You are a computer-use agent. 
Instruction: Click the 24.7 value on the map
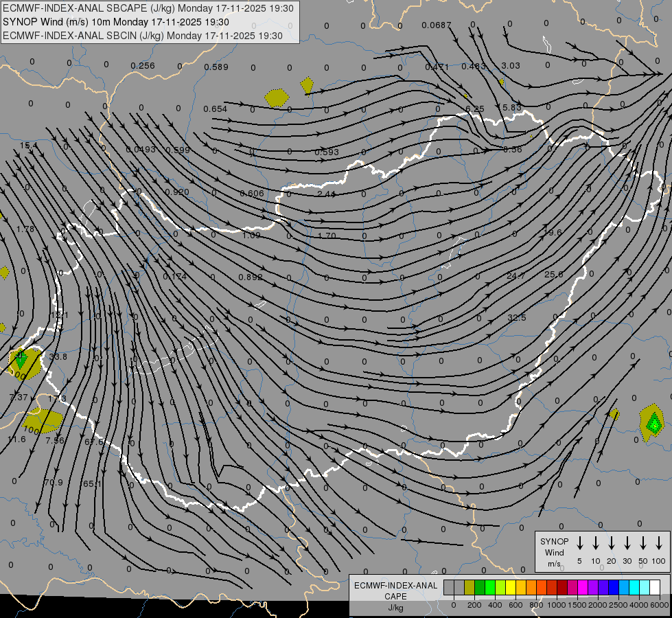point(516,276)
